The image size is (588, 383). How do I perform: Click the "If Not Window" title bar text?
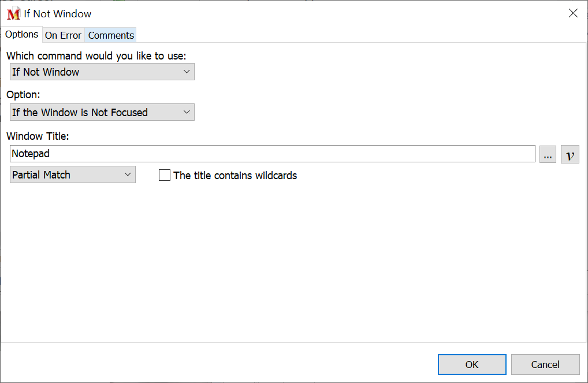pos(57,14)
